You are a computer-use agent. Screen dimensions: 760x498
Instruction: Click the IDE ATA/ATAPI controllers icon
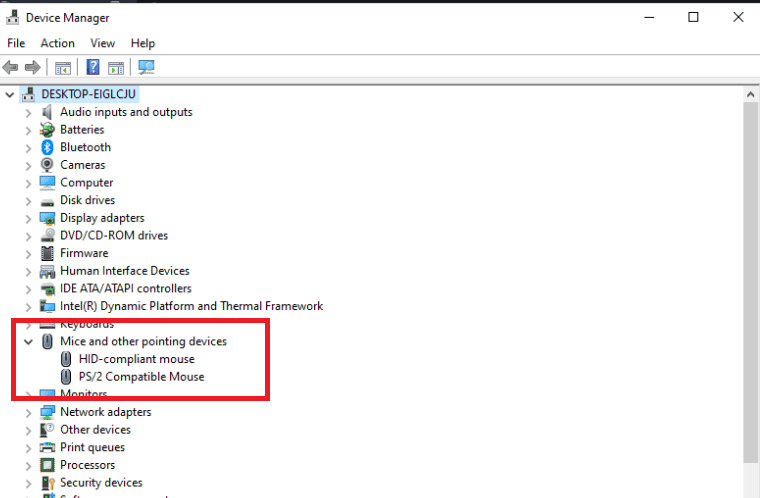click(47, 289)
